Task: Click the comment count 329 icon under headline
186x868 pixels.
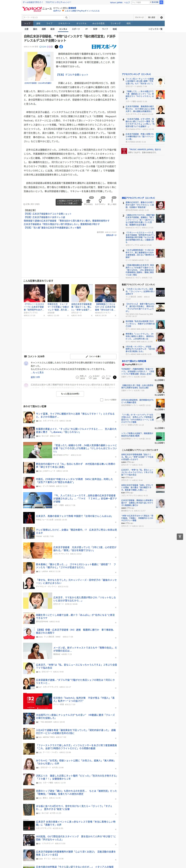Action: (43, 47)
